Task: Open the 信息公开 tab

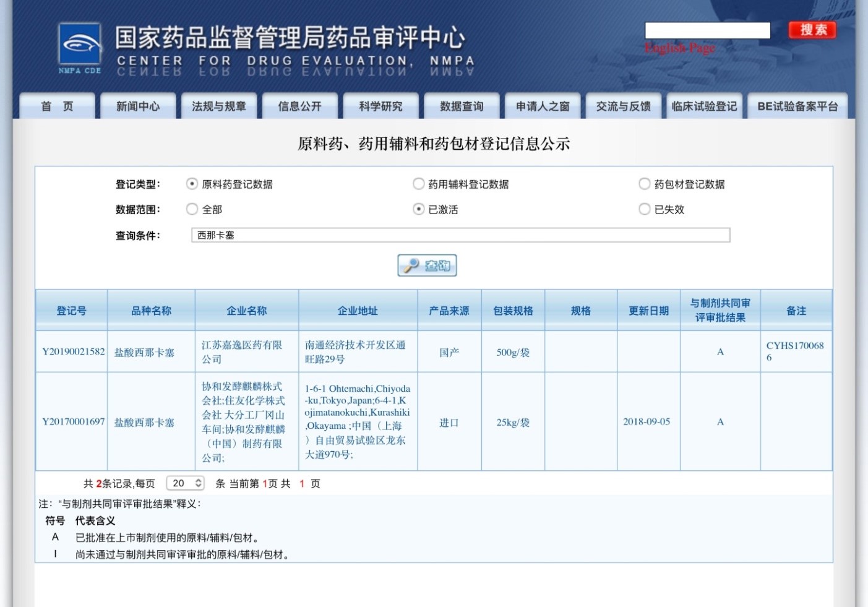Action: [300, 106]
